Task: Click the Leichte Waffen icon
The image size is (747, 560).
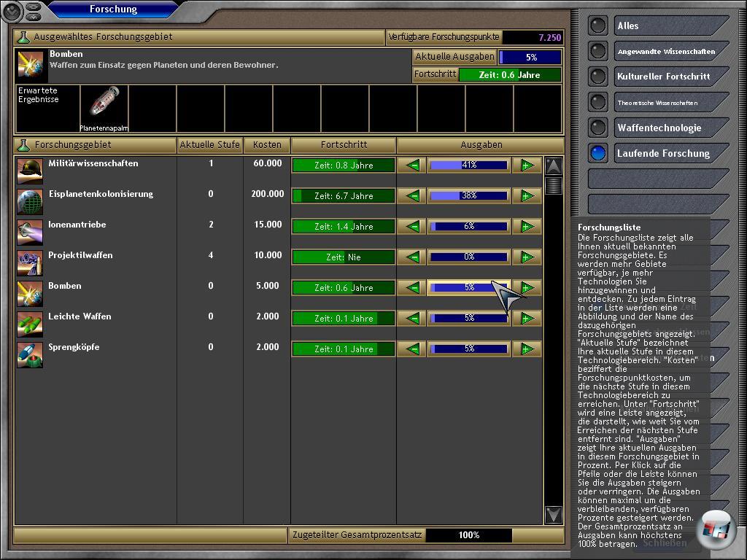Action: pyautogui.click(x=30, y=324)
